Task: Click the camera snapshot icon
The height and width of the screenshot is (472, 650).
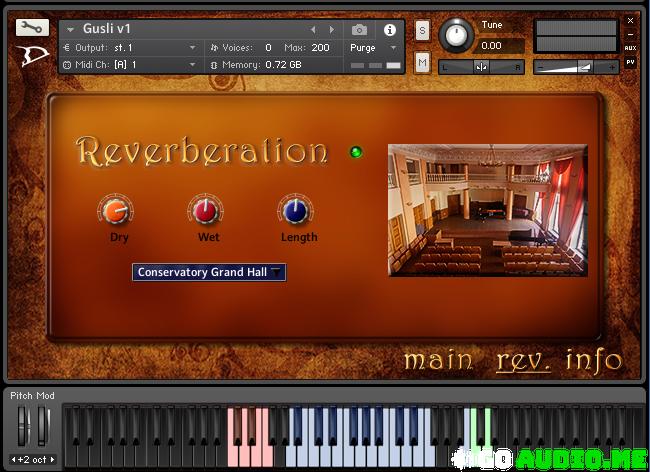Action: [359, 30]
